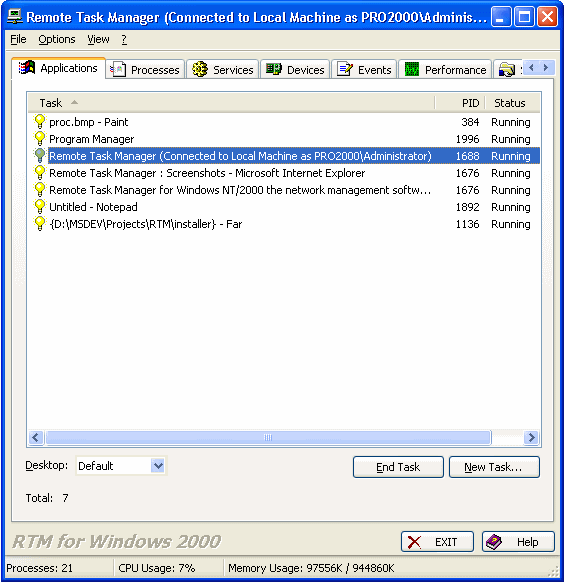The image size is (565, 583).
Task: Click the scrollbar right arrow
Action: 532,437
